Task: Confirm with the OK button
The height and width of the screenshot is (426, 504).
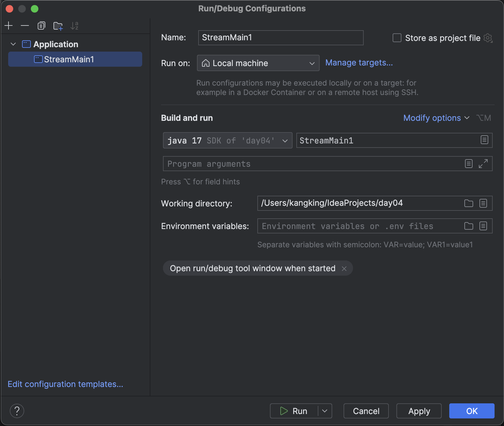Action: pos(472,411)
